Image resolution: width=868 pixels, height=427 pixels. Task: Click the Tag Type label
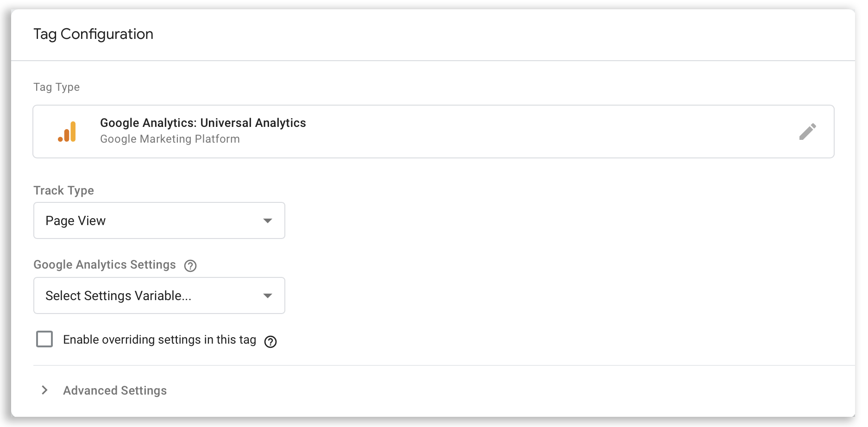tap(57, 87)
